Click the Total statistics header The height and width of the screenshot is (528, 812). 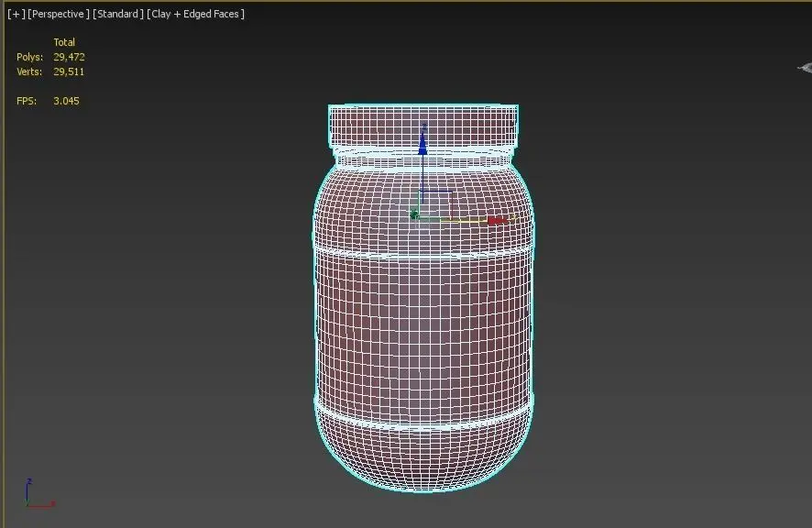tap(64, 42)
